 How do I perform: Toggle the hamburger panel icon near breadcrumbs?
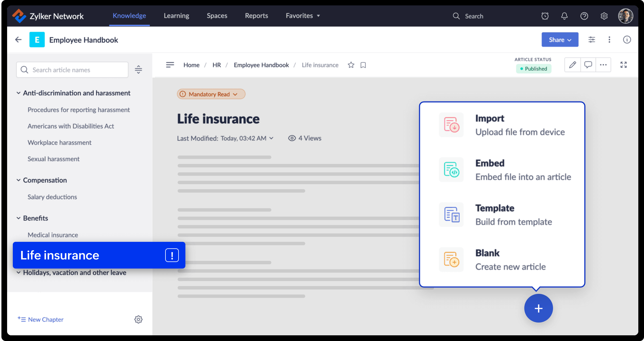170,65
